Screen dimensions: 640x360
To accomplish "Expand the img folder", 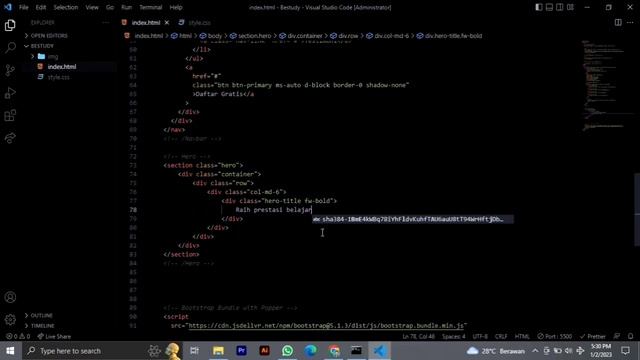I will coord(53,56).
